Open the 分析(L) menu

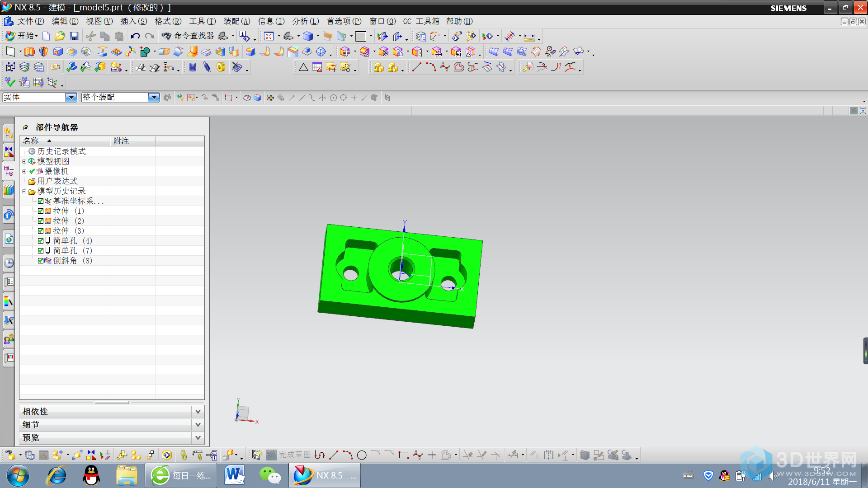[x=306, y=21]
